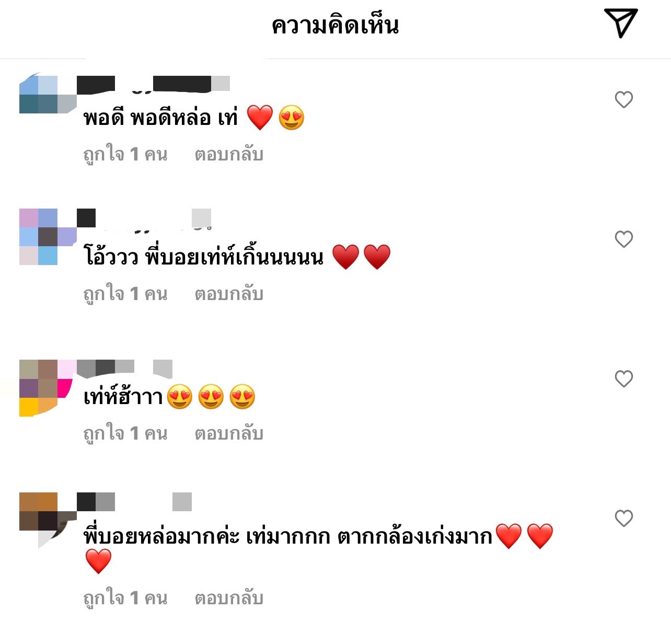Open fourth commenter's brown profile picture
Viewport: 671px width, 644px height.
[x=48, y=520]
